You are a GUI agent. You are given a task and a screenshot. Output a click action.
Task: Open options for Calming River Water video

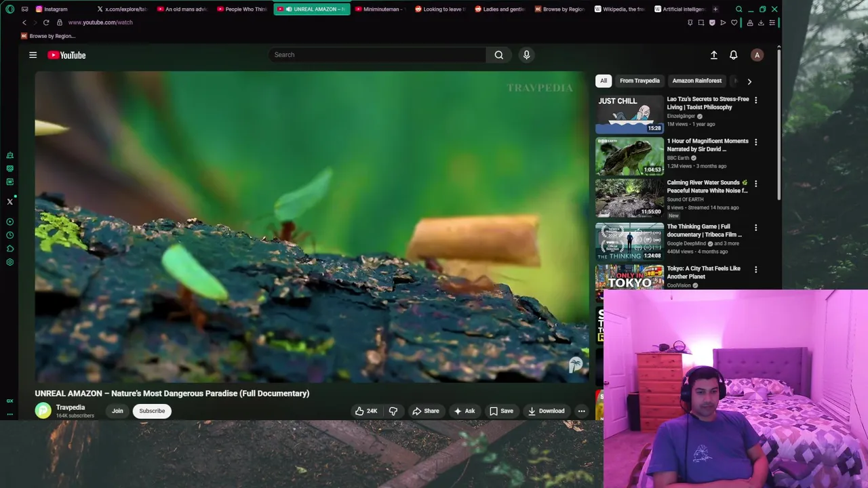[756, 183]
